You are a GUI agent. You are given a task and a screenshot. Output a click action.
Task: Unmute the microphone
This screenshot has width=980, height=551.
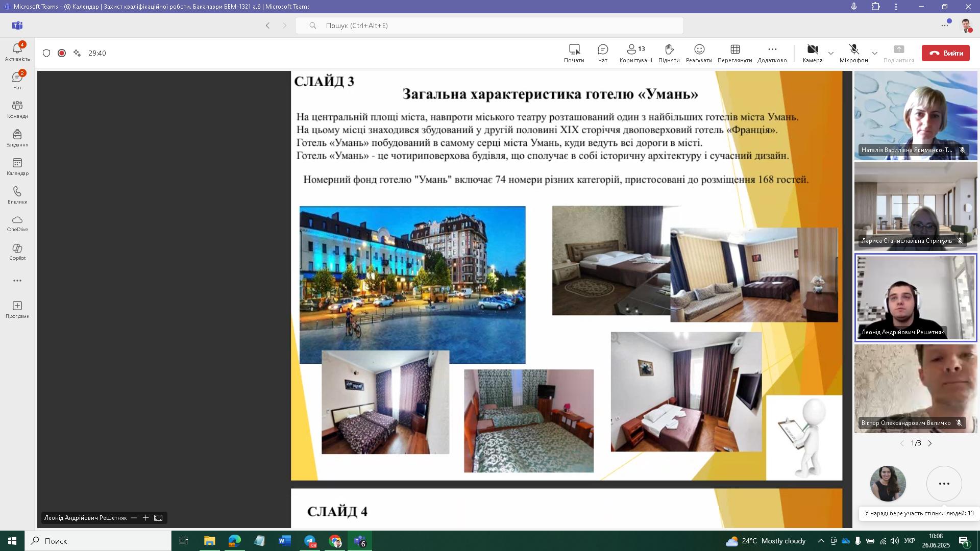pos(853,53)
